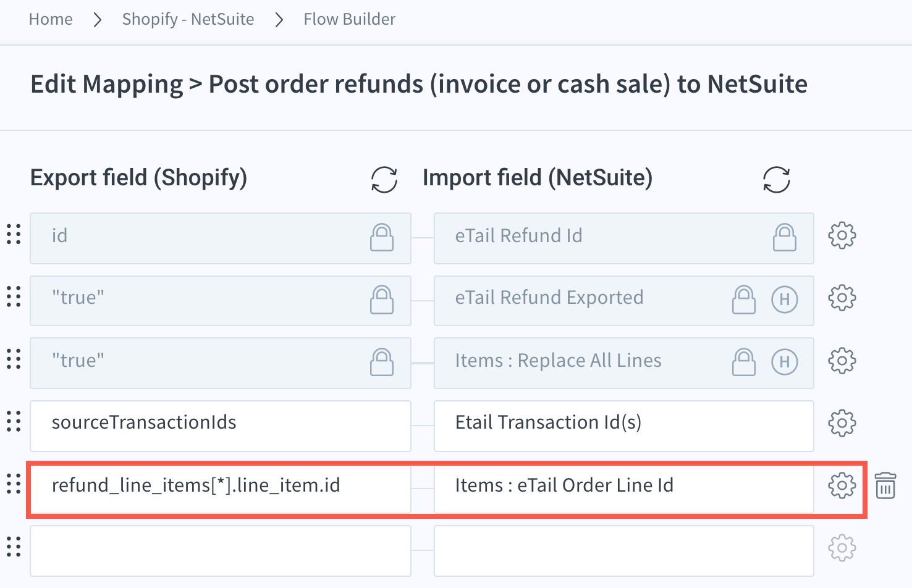Click the Export field (Shopify) column header
The width and height of the screenshot is (912, 588).
[139, 178]
